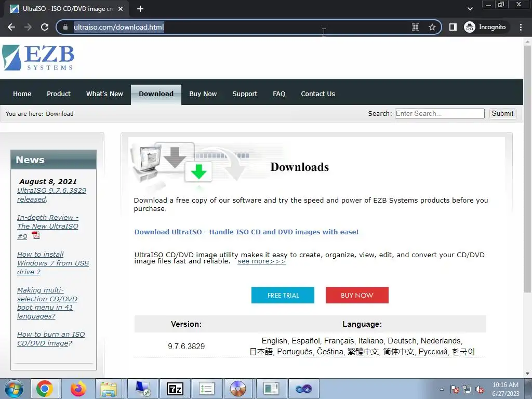This screenshot has height=399, width=532.
Task: Click the page vertical scrollbar thumb
Action: [x=527, y=170]
